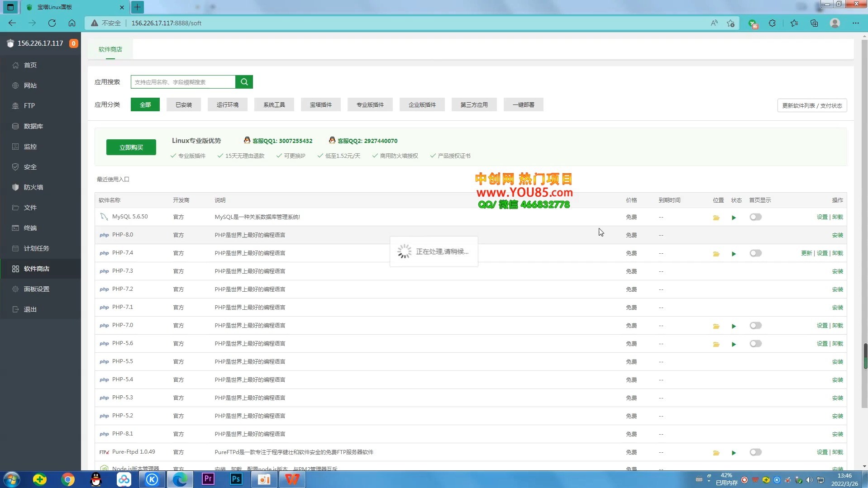The height and width of the screenshot is (488, 868).
Task: Open Photoshop from the taskbar
Action: pyautogui.click(x=236, y=479)
